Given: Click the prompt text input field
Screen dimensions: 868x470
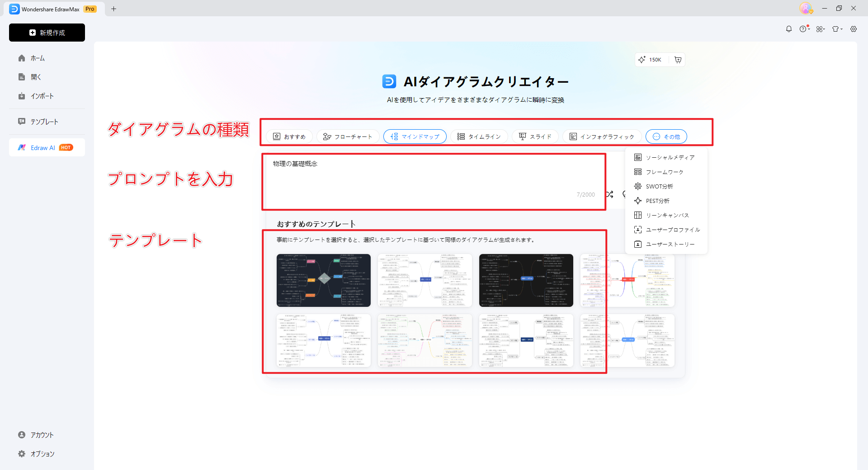Looking at the screenshot, I should 434,180.
